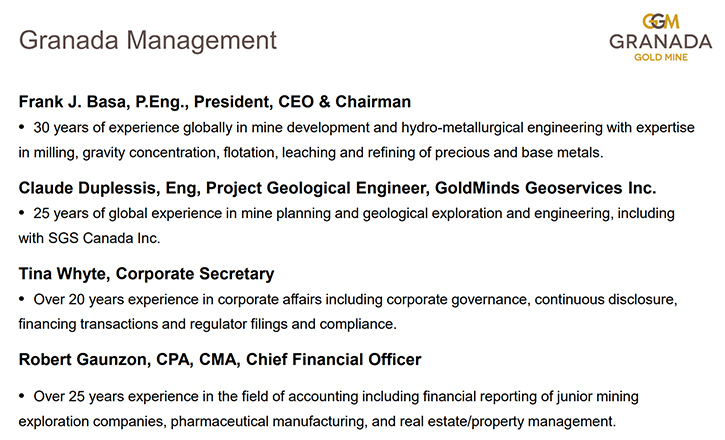
Task: Click the 'real estate/property management' text
Action: 507,422
